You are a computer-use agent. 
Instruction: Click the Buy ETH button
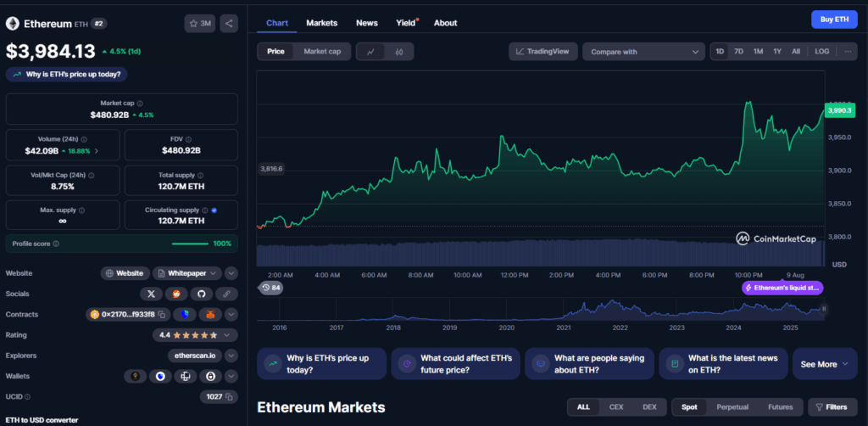tap(834, 20)
